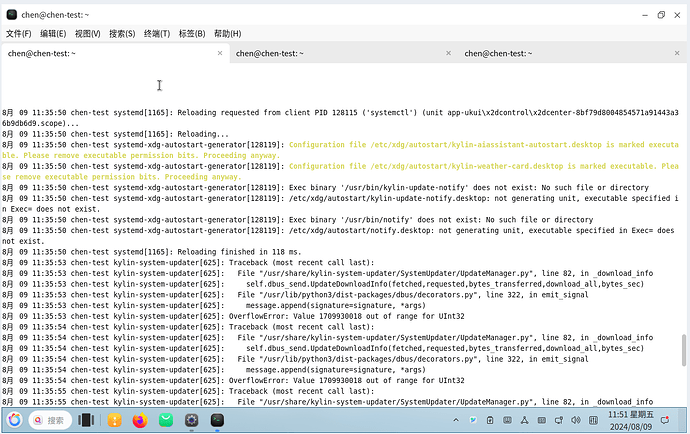The image size is (690, 434).
Task: Expand the system tray hidden icons arrow
Action: (x=456, y=420)
